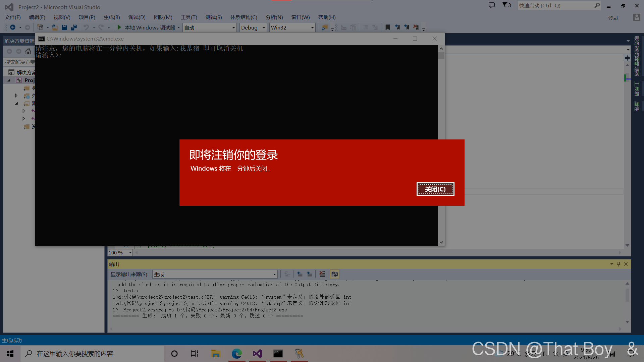Open Visual Studio from the taskbar

click(257, 354)
